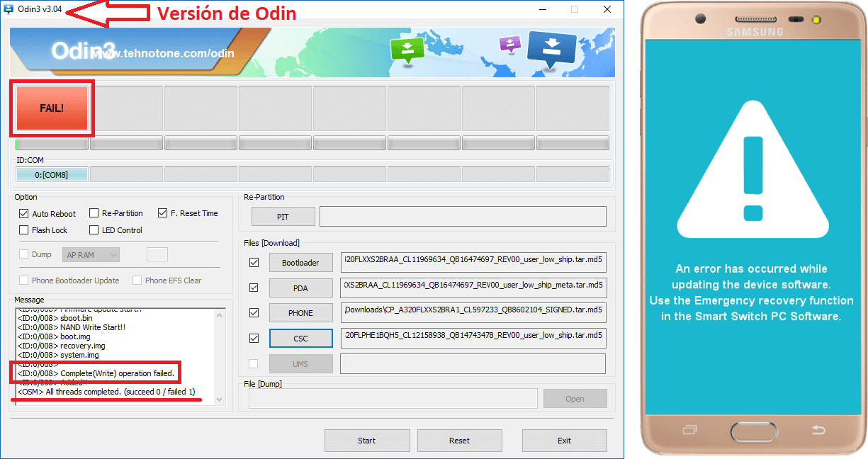Uncheck the PDA file checkbox
This screenshot has width=868, height=459.
[x=254, y=288]
